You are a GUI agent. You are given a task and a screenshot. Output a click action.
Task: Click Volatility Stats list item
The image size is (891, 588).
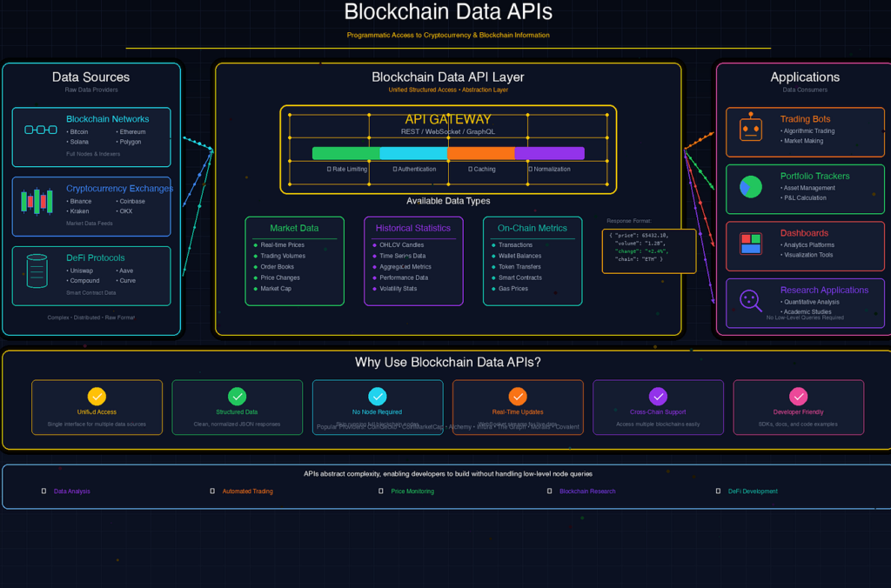click(x=399, y=289)
